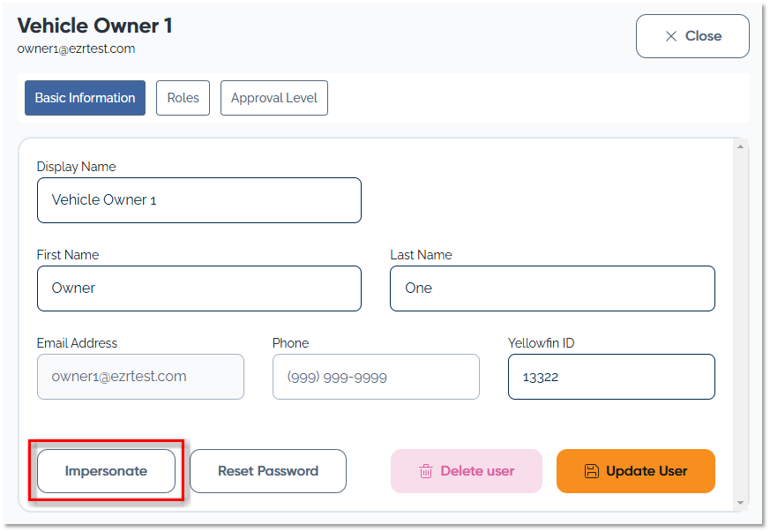
Task: Open the Basic Information tab
Action: coord(85,98)
